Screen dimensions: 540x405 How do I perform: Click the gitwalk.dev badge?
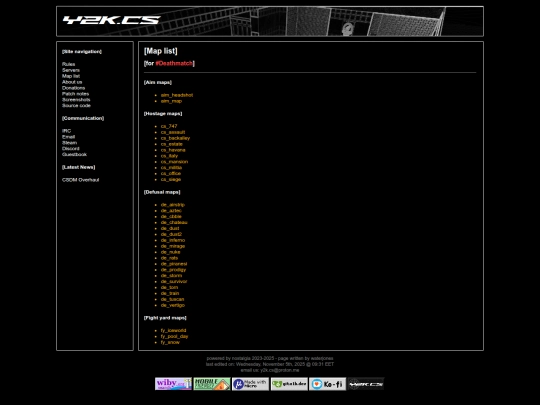tap(289, 384)
